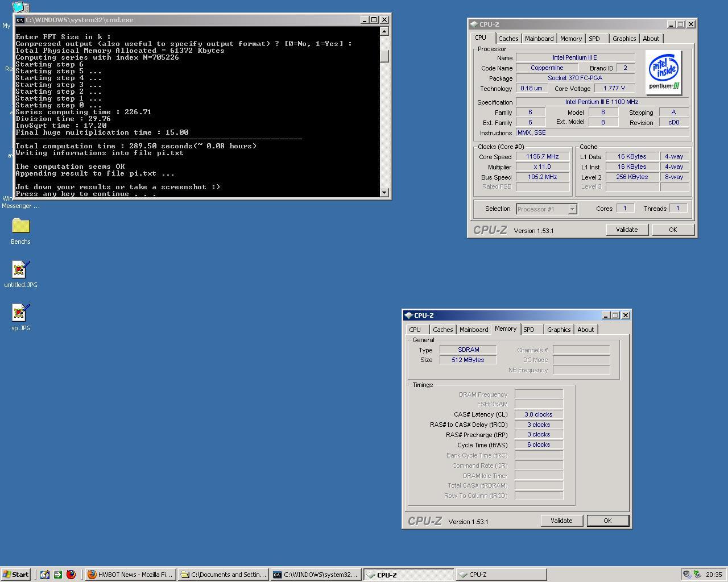Image resolution: width=728 pixels, height=582 pixels.
Task: Click Package field Socket 370 FC-PGA
Action: point(575,78)
